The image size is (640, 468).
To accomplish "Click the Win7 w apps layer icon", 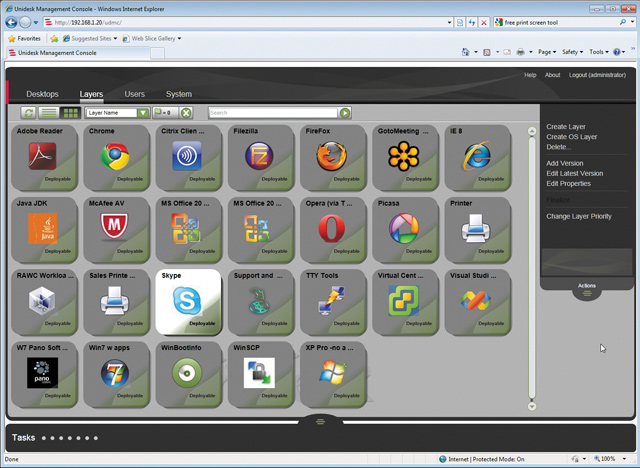I will tap(115, 373).
